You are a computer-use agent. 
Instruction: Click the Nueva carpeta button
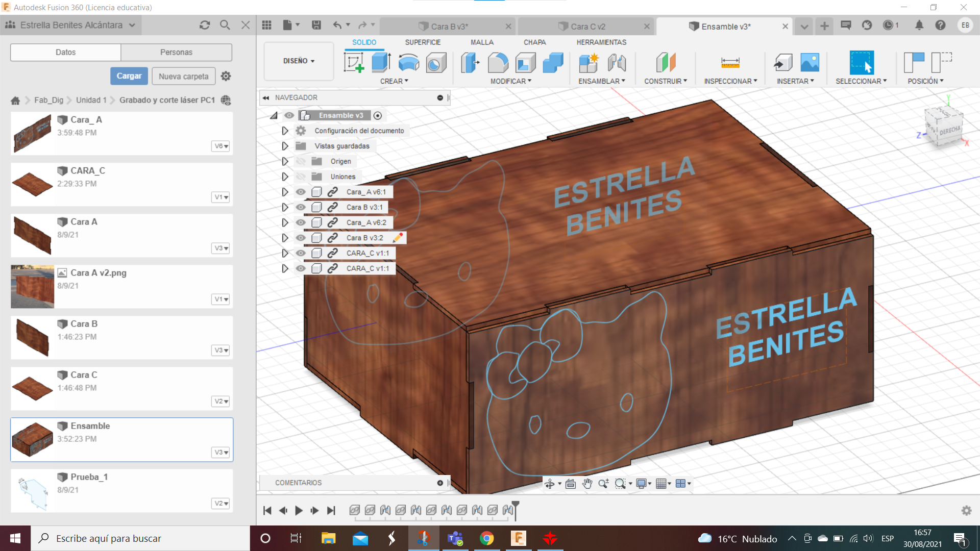tap(183, 76)
